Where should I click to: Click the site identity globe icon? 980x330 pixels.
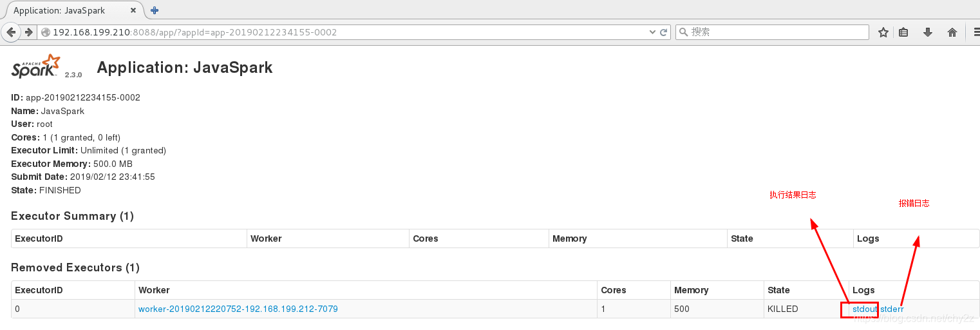[46, 32]
